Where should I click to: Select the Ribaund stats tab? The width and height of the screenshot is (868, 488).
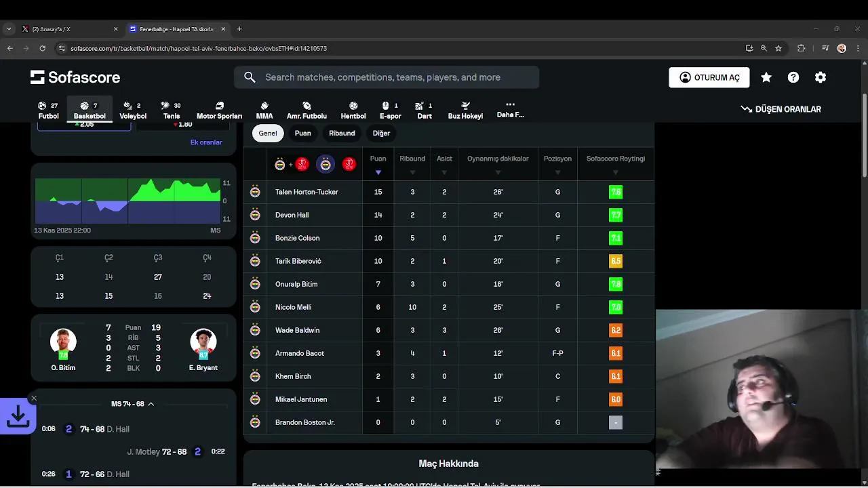pos(342,133)
